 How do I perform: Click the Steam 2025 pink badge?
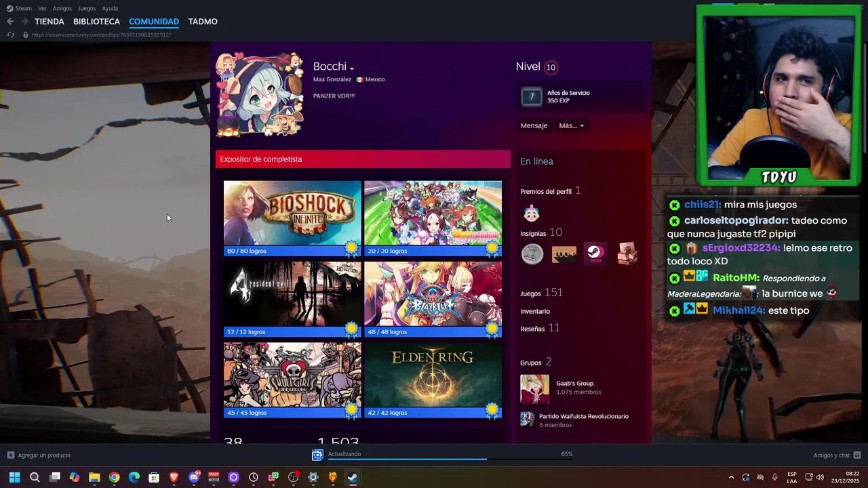tap(595, 253)
